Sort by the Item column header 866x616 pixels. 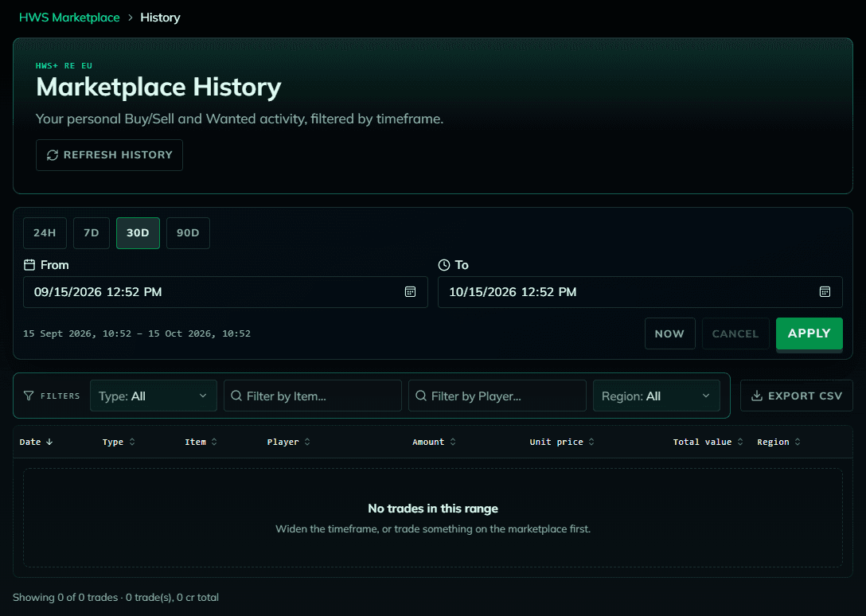click(201, 442)
